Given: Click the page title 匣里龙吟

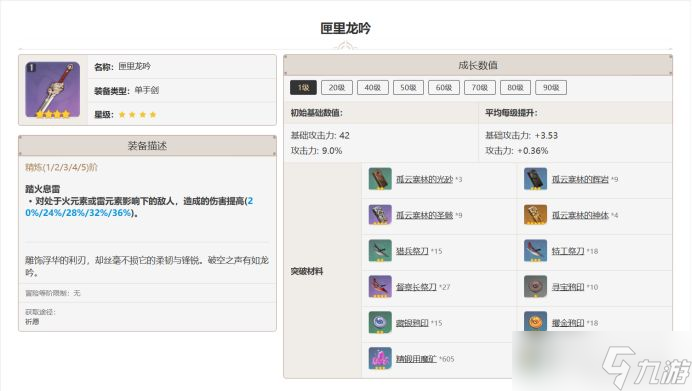Looking at the screenshot, I should point(346,28).
